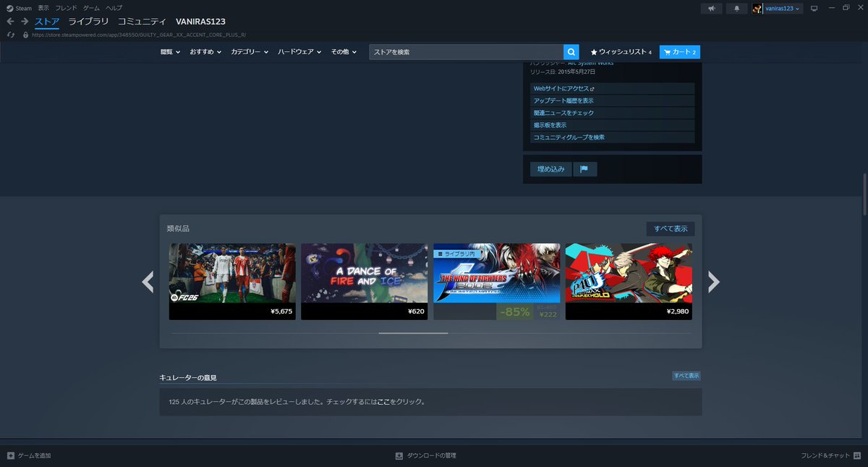Image resolution: width=868 pixels, height=467 pixels.
Task: Open the VANIRAS123 profile tab
Action: click(200, 22)
